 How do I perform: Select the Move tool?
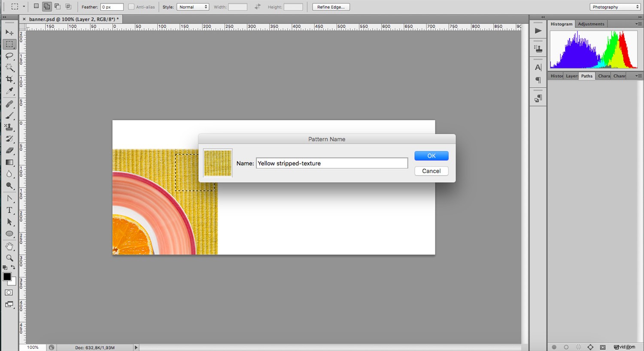point(9,32)
